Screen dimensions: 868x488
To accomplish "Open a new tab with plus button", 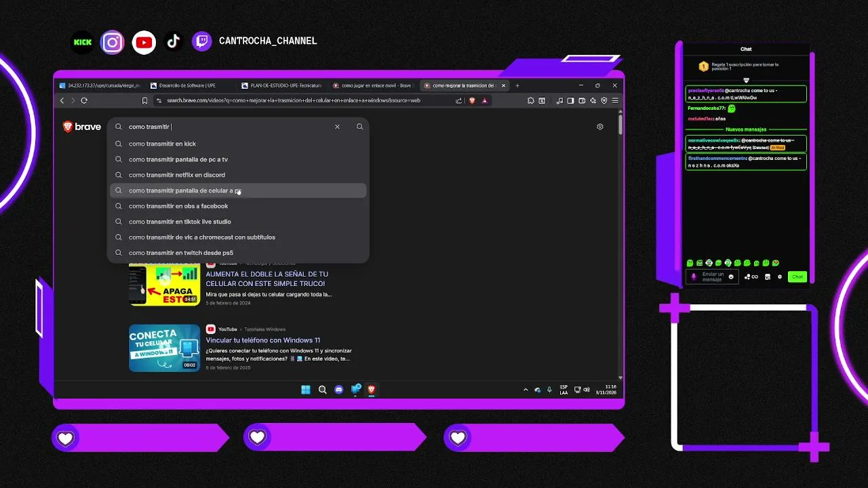I will point(517,85).
